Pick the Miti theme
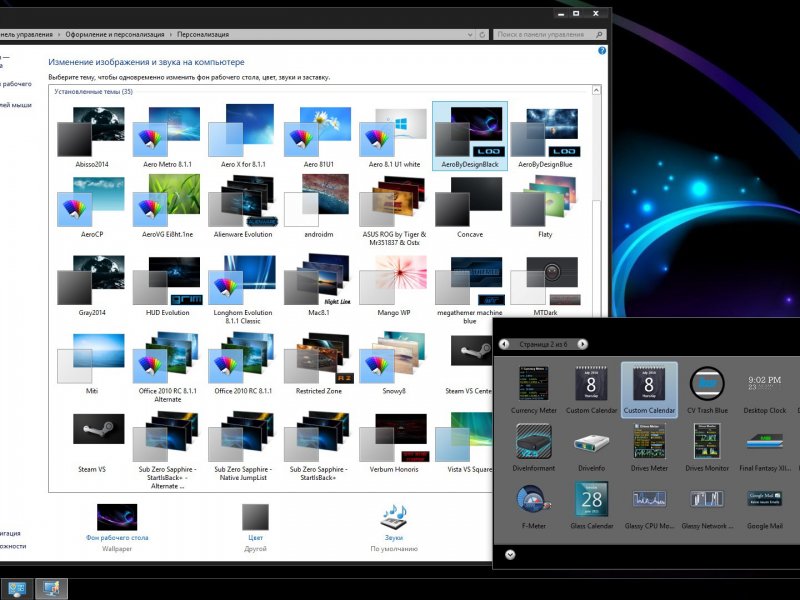This screenshot has width=800, height=600. (92, 363)
